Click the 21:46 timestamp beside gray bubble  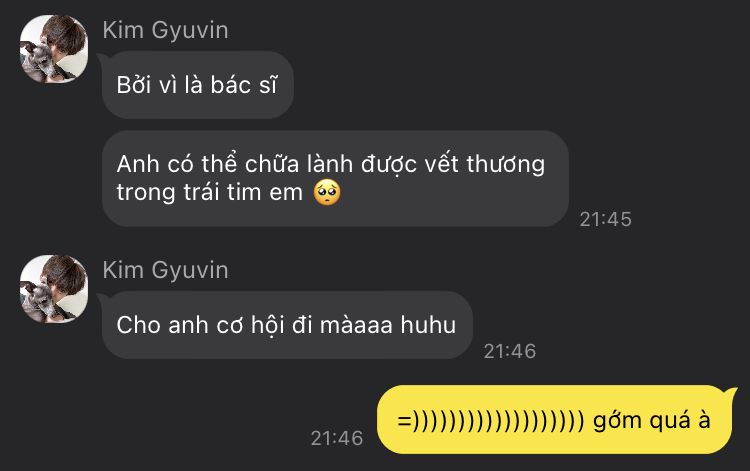[x=509, y=351]
